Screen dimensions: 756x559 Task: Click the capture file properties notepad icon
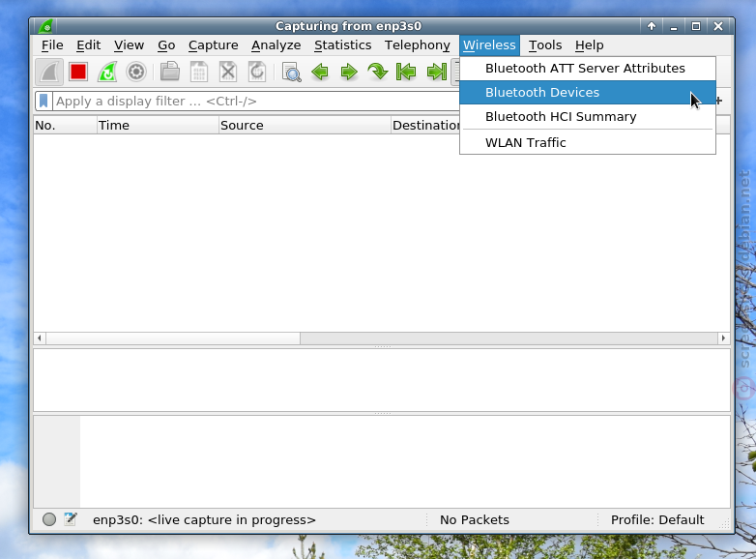71,519
